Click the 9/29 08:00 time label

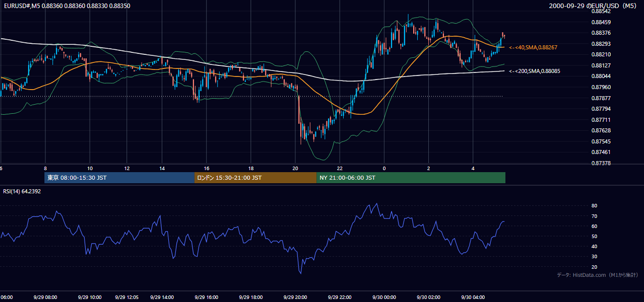46,297
